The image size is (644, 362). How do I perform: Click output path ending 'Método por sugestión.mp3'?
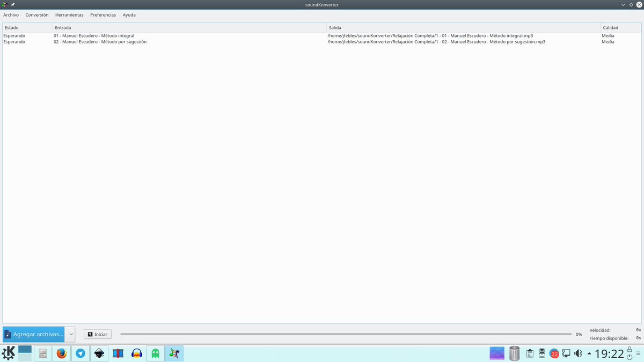[x=437, y=41]
